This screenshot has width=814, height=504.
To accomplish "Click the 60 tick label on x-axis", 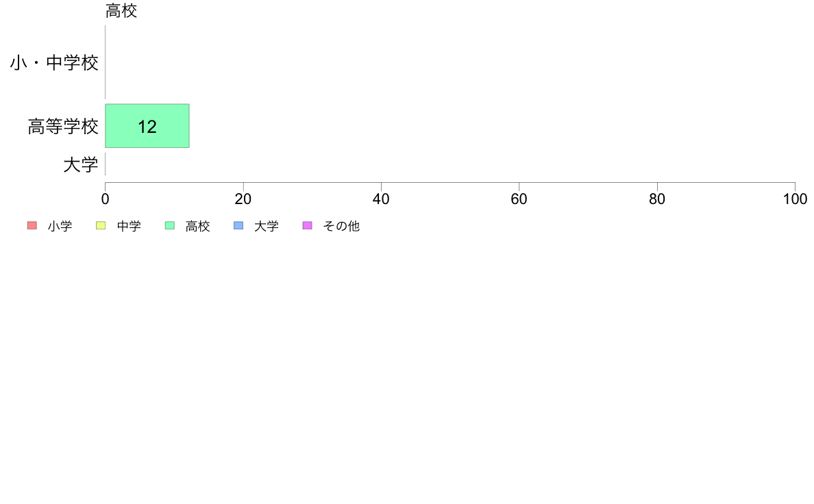I will pos(519,199).
